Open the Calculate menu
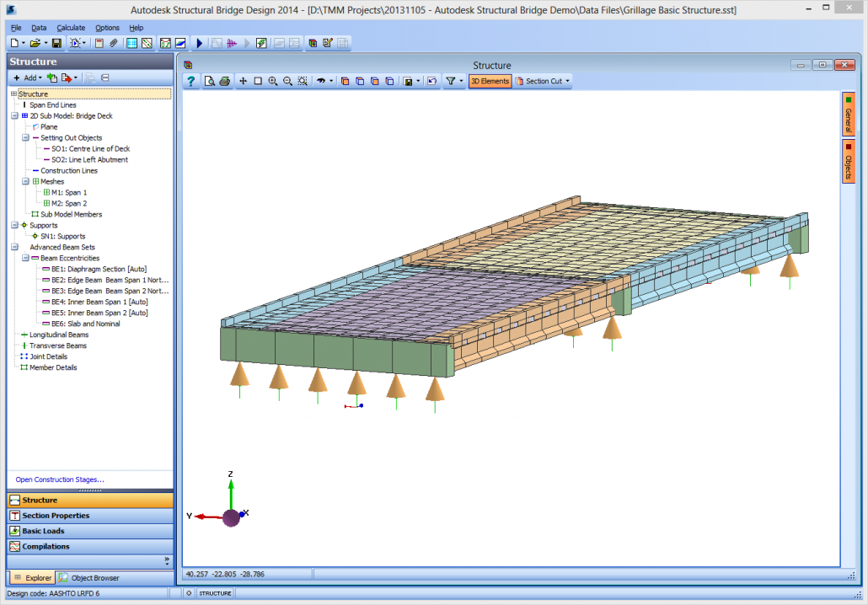The image size is (868, 605). 71,28
